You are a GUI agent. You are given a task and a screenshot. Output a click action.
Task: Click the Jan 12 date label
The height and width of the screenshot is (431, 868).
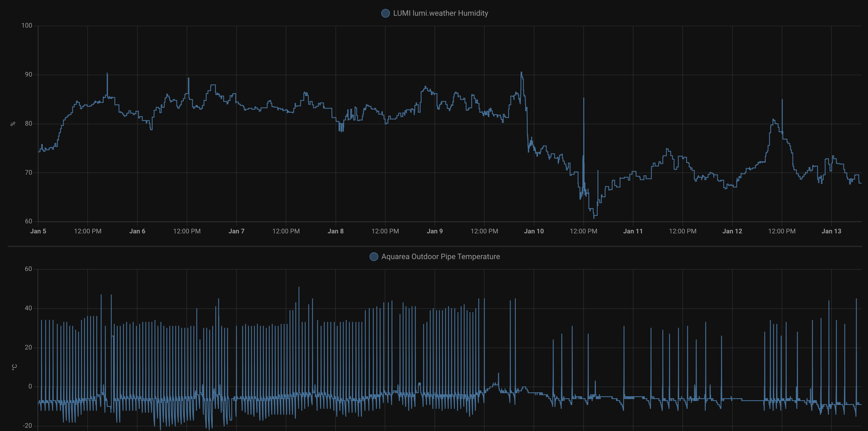[x=732, y=231]
